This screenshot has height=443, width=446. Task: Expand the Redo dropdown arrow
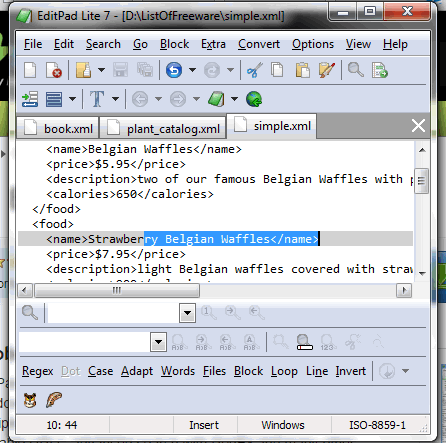click(x=230, y=70)
